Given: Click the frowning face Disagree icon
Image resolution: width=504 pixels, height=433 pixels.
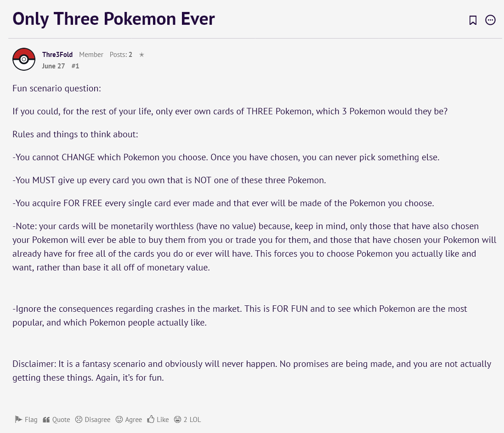Looking at the screenshot, I should click(79, 419).
